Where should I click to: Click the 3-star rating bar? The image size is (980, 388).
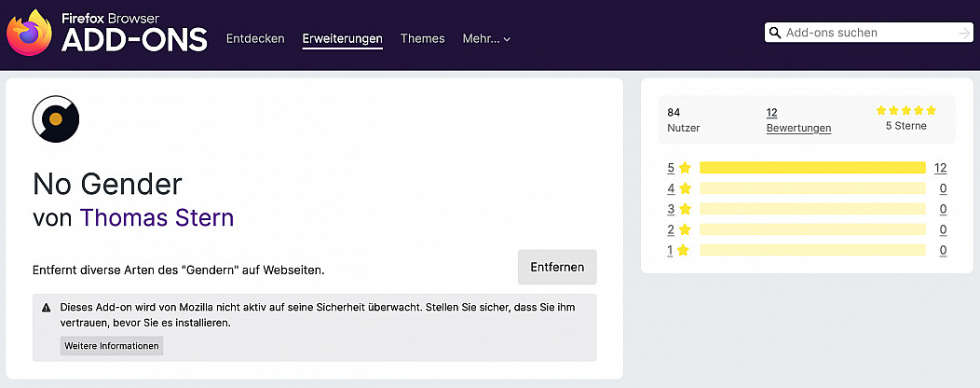coord(811,209)
